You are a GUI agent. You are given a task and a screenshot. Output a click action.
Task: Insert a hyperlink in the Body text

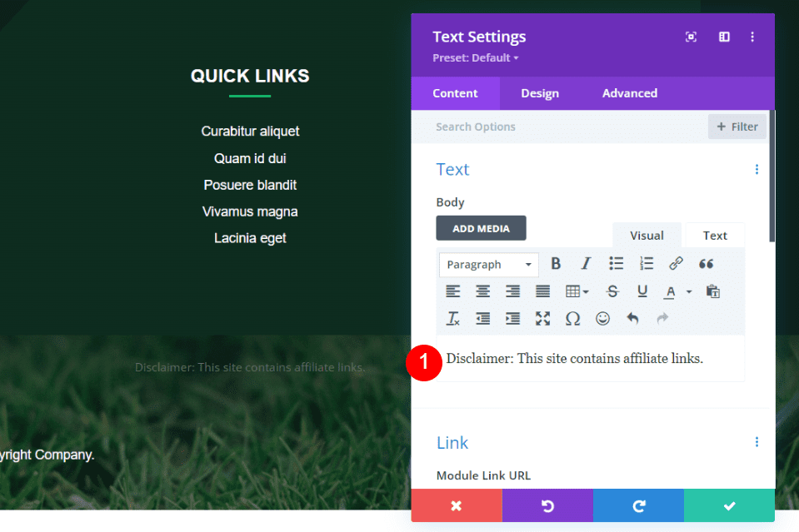point(676,263)
